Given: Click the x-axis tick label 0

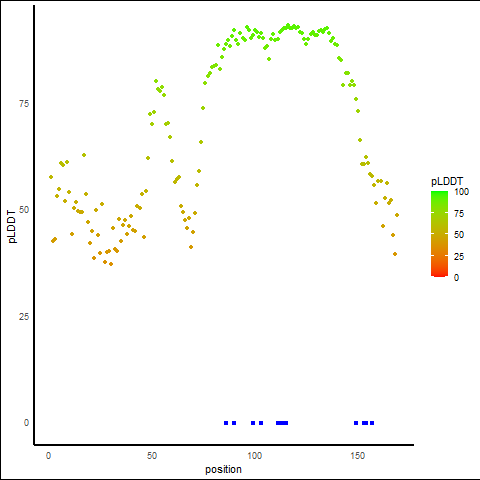Looking at the screenshot, I should (48, 456).
